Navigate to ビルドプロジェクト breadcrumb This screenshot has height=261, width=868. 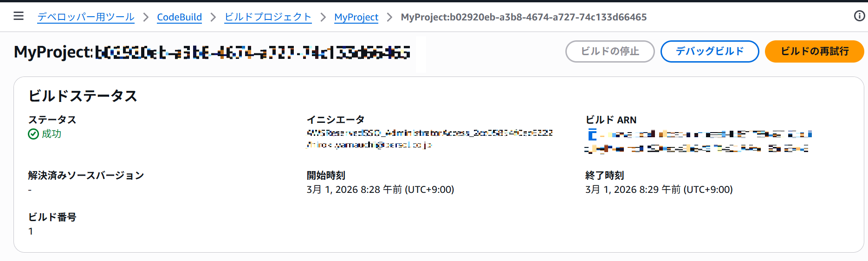tap(268, 17)
